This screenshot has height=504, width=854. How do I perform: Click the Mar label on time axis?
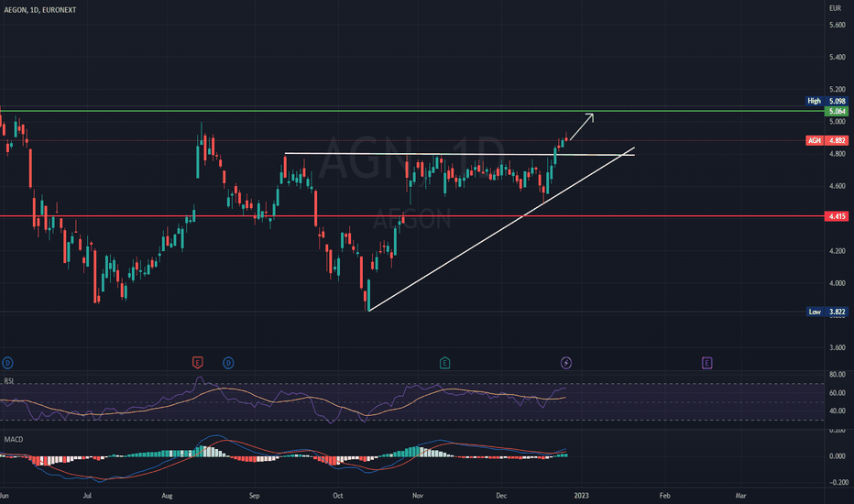(x=740, y=495)
